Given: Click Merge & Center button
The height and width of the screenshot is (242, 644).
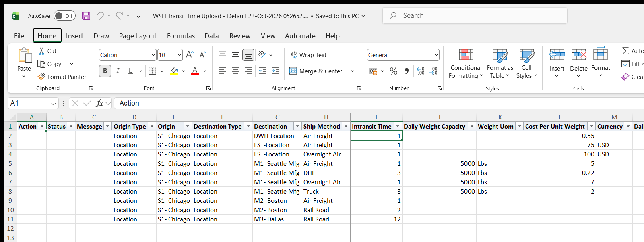Looking at the screenshot, I should [x=316, y=71].
